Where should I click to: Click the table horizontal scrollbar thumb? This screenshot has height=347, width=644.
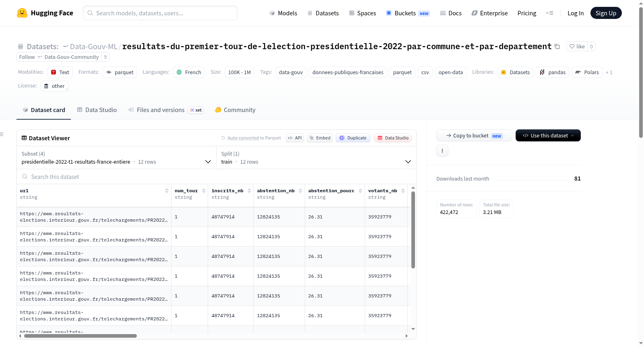[x=80, y=336]
